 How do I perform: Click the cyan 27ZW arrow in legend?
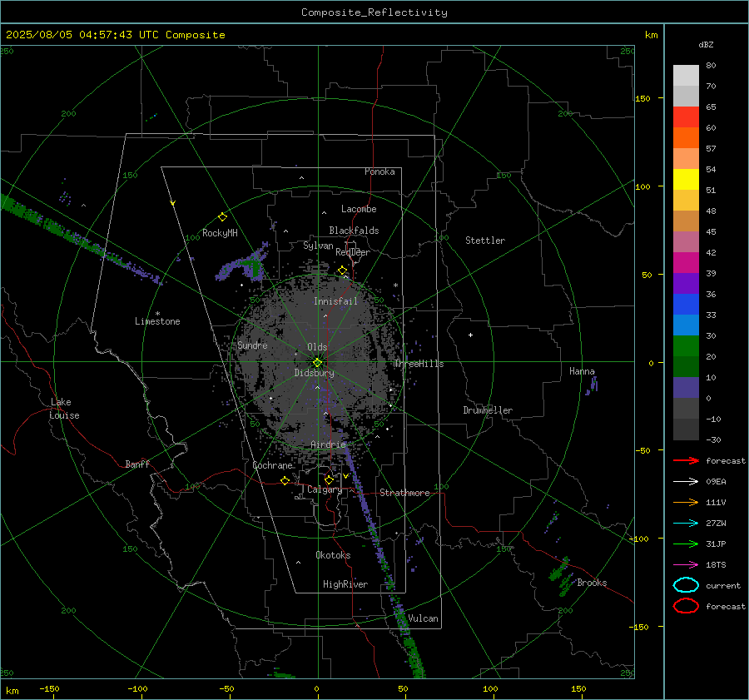coord(686,524)
